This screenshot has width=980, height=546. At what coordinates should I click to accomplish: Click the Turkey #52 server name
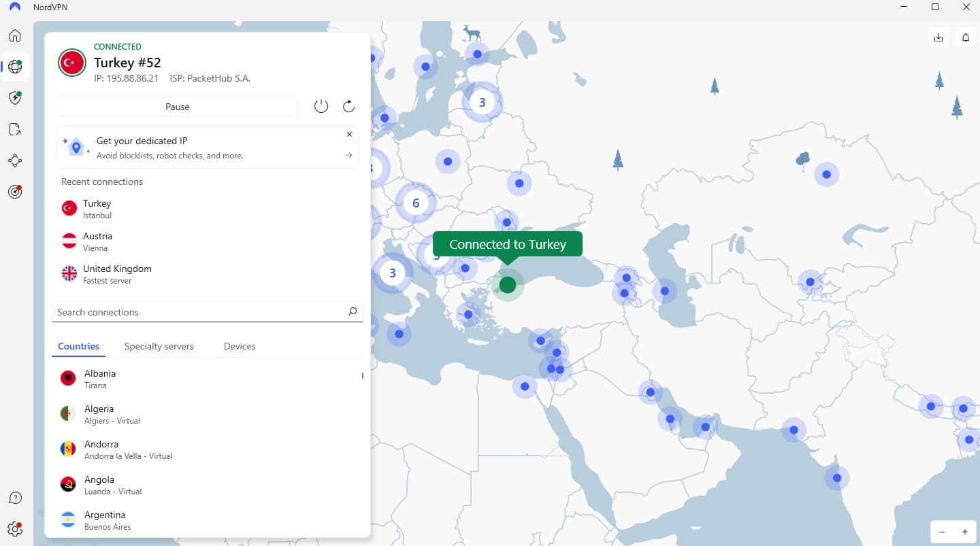coord(127,63)
